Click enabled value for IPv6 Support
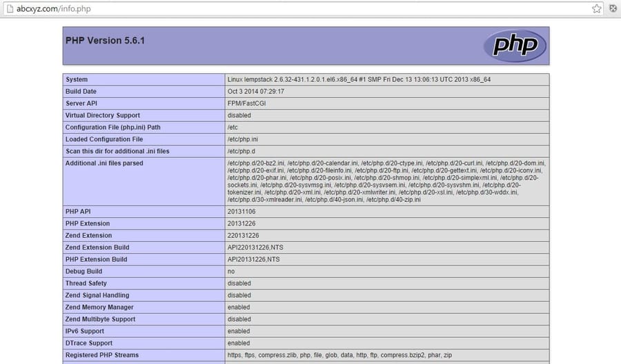The width and height of the screenshot is (621, 364). [x=239, y=331]
